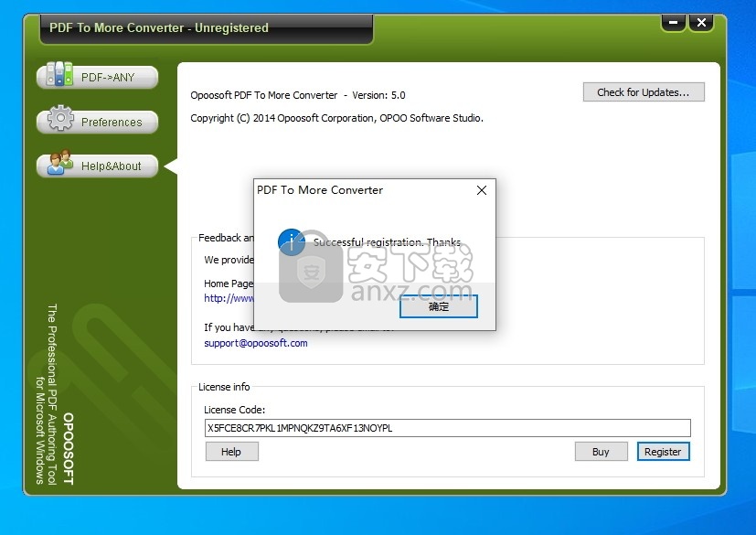Click the PDF->ANY binders icon

pos(59,74)
